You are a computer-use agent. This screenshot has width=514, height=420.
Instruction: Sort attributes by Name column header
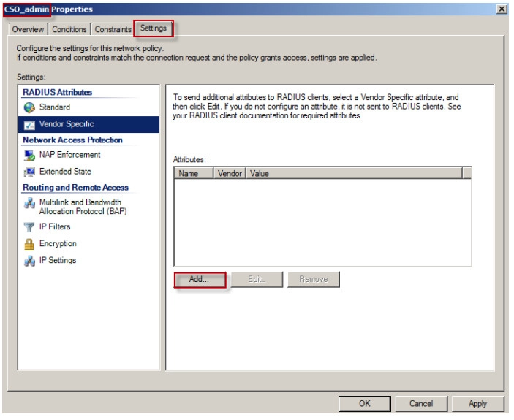tap(193, 174)
